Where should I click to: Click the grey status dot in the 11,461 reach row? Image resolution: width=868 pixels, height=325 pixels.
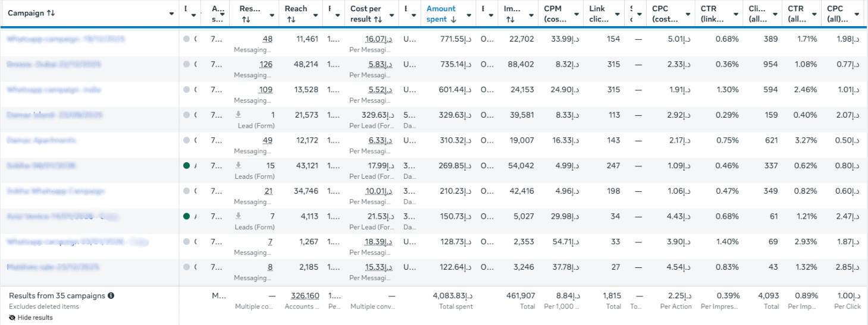187,39
